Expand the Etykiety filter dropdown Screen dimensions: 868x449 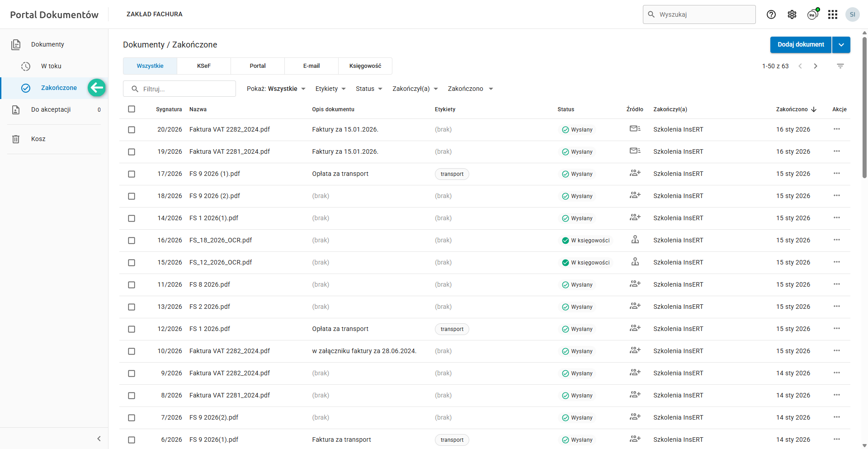click(x=330, y=89)
